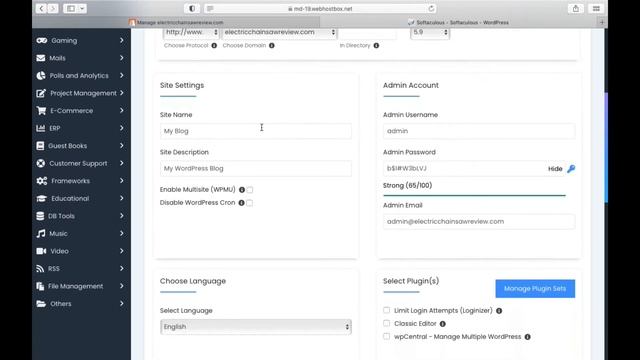The image size is (640, 360).
Task: Click the Guest Books book icon
Action: 40,146
